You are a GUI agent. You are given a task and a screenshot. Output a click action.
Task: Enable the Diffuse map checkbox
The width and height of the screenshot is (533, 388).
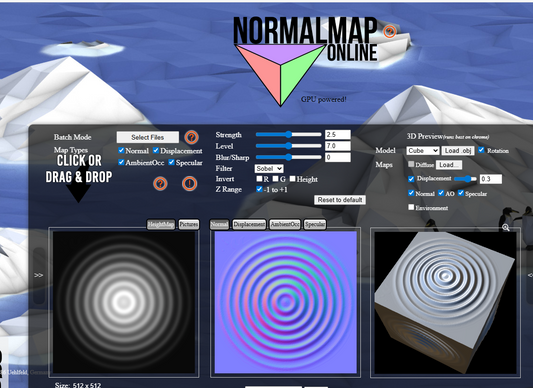pos(411,164)
